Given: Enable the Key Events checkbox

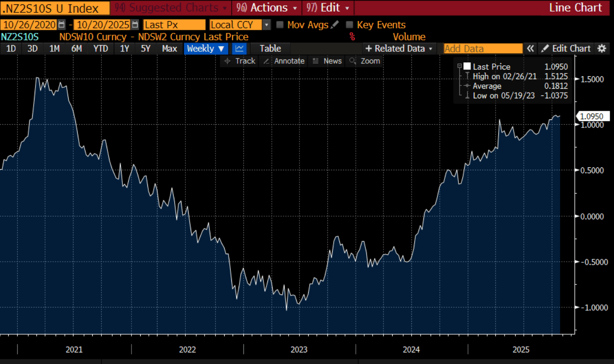Looking at the screenshot, I should pos(349,25).
